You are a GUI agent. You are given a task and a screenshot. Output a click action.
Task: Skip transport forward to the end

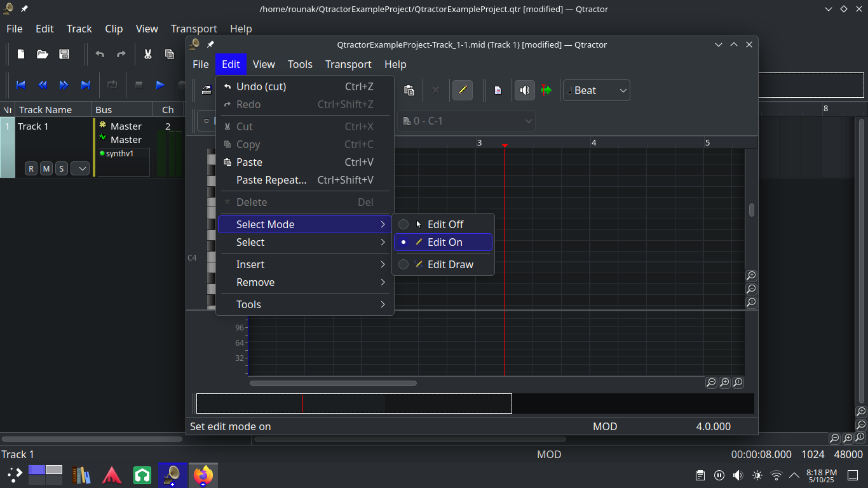86,85
